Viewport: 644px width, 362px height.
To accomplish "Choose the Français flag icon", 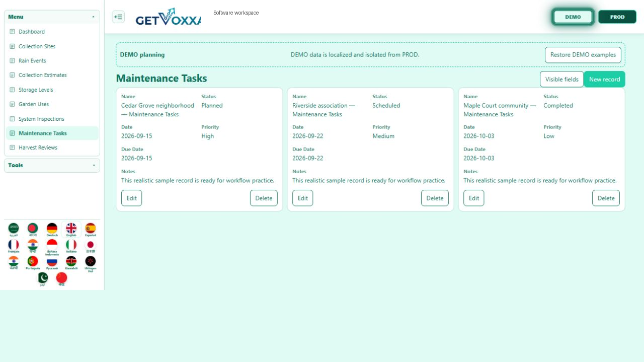I will coord(14,246).
